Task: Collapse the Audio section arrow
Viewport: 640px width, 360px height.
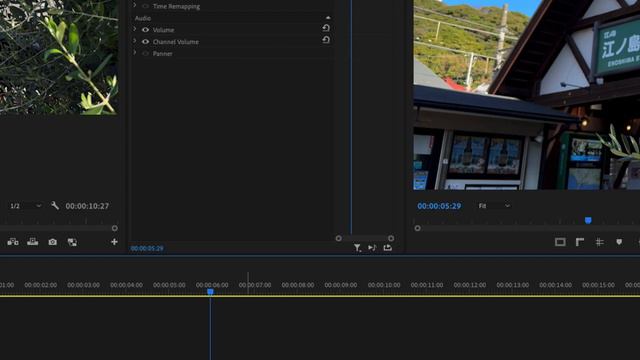Action: [x=328, y=18]
